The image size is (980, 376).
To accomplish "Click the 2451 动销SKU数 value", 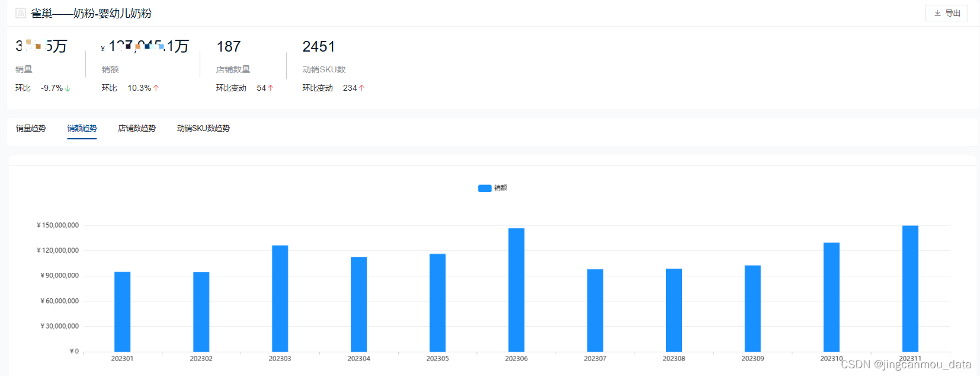I will coord(319,46).
